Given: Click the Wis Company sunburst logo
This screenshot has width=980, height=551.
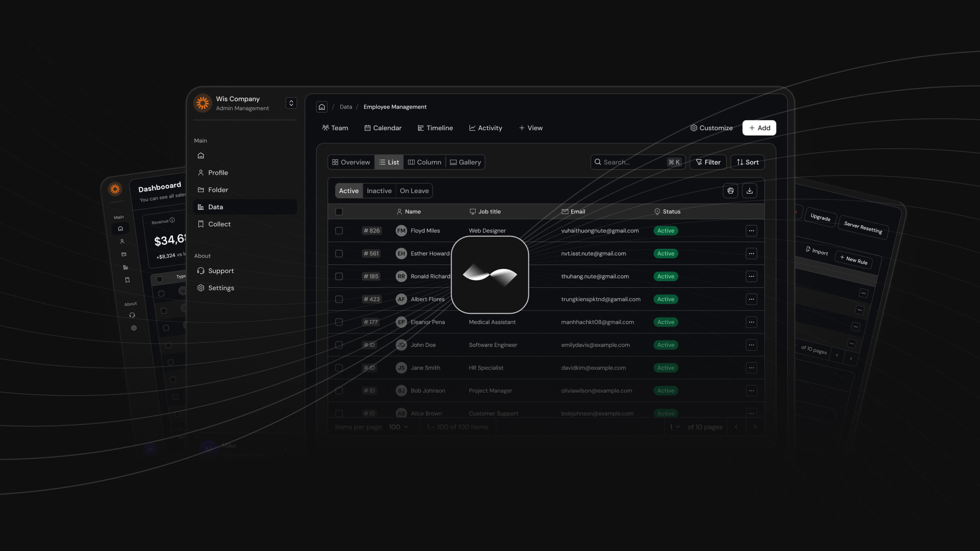Looking at the screenshot, I should tap(203, 103).
